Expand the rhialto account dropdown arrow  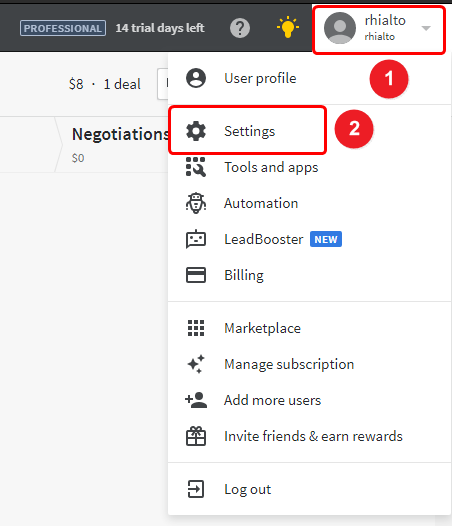coord(426,28)
